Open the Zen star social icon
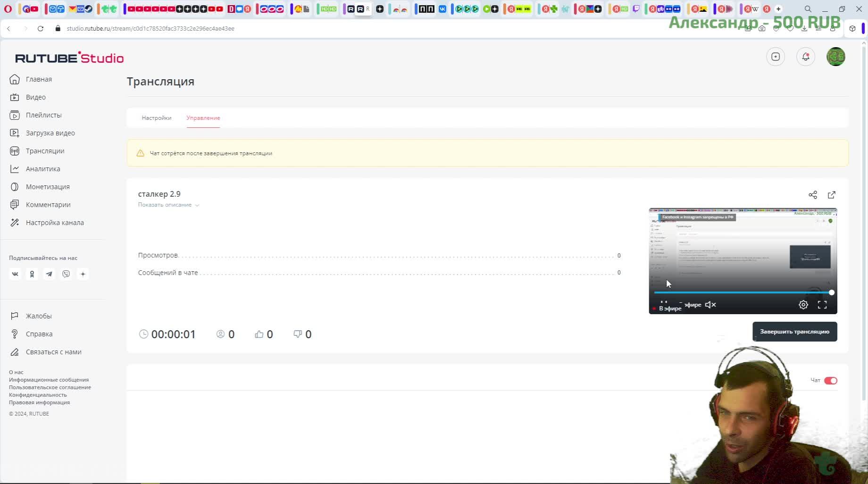This screenshot has width=868, height=484. pyautogui.click(x=83, y=274)
